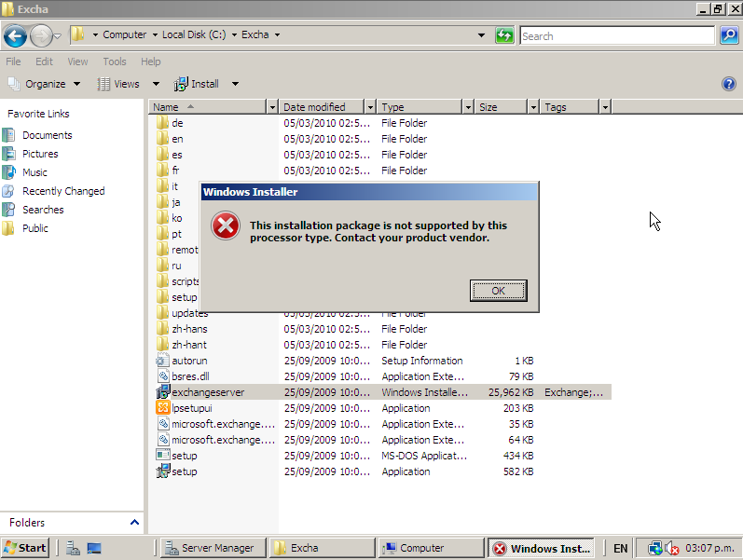Click Show Desktop quick launch icon
Screen dimensions: 743x560
[x=94, y=548]
